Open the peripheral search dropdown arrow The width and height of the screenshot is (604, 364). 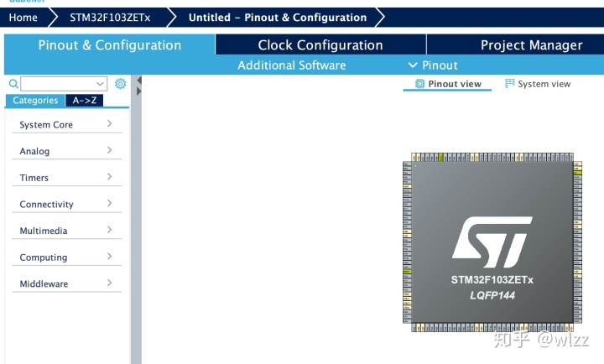[x=100, y=84]
